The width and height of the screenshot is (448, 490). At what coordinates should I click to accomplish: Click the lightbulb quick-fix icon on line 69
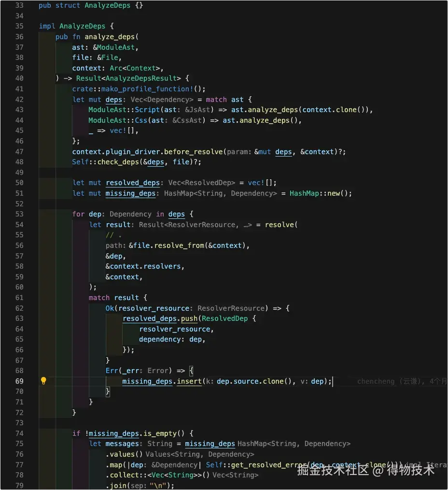(x=43, y=381)
